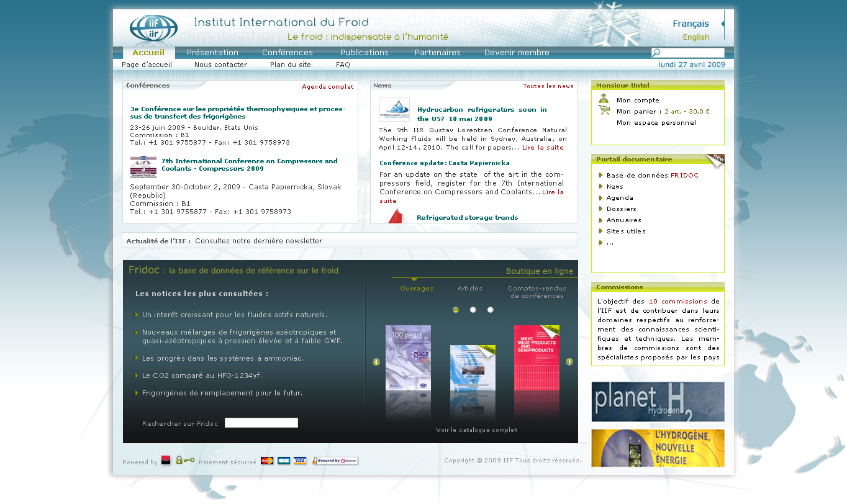Screen dimensions: 847x504
Task: Open Consultez notre dernière newsletter
Action: 258,241
